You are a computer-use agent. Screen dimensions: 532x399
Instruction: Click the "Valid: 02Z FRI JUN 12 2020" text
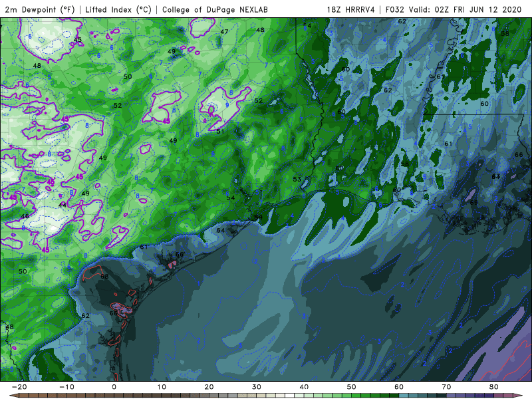click(x=465, y=10)
